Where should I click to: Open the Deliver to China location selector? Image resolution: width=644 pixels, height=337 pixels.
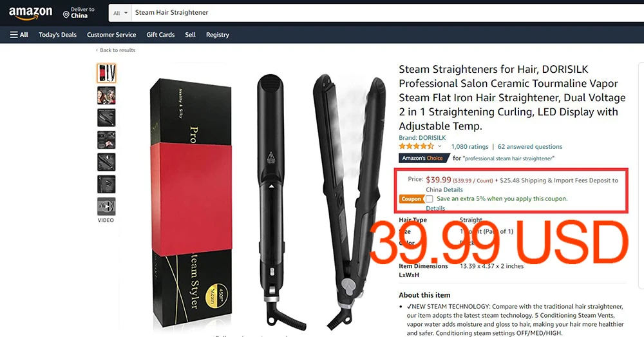click(x=79, y=13)
